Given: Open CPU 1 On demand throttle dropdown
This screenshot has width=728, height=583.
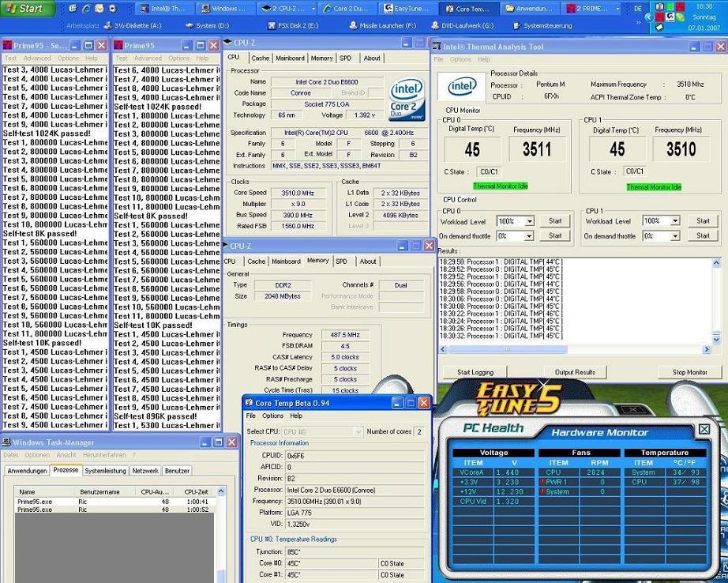Looking at the screenshot, I should (x=675, y=236).
